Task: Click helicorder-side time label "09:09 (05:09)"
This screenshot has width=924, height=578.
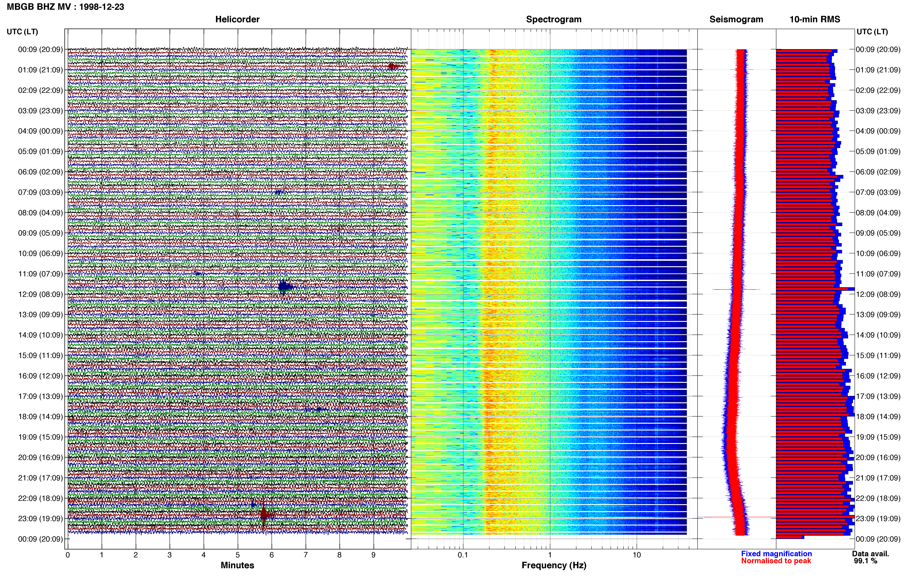Action: tap(41, 233)
